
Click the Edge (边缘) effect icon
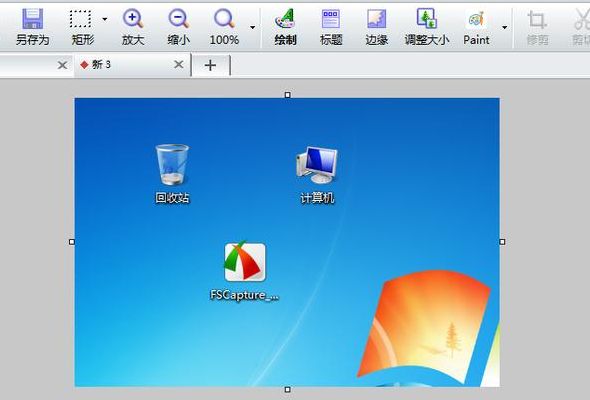click(x=377, y=19)
